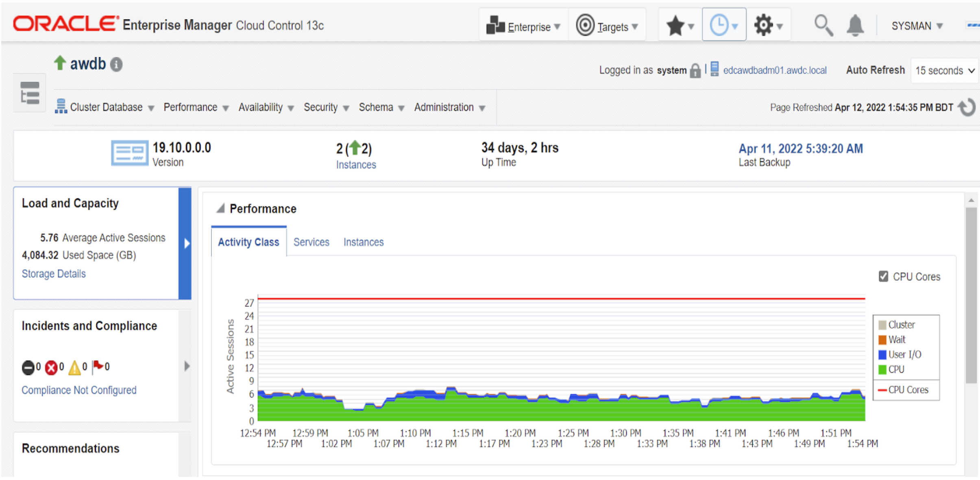Click the search magnifier icon

[823, 26]
